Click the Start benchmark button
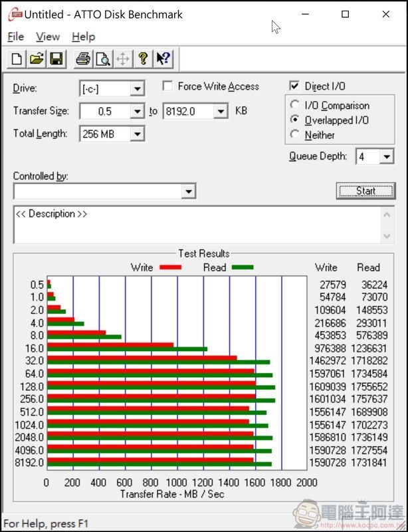Image resolution: width=408 pixels, height=532 pixels. tap(365, 191)
